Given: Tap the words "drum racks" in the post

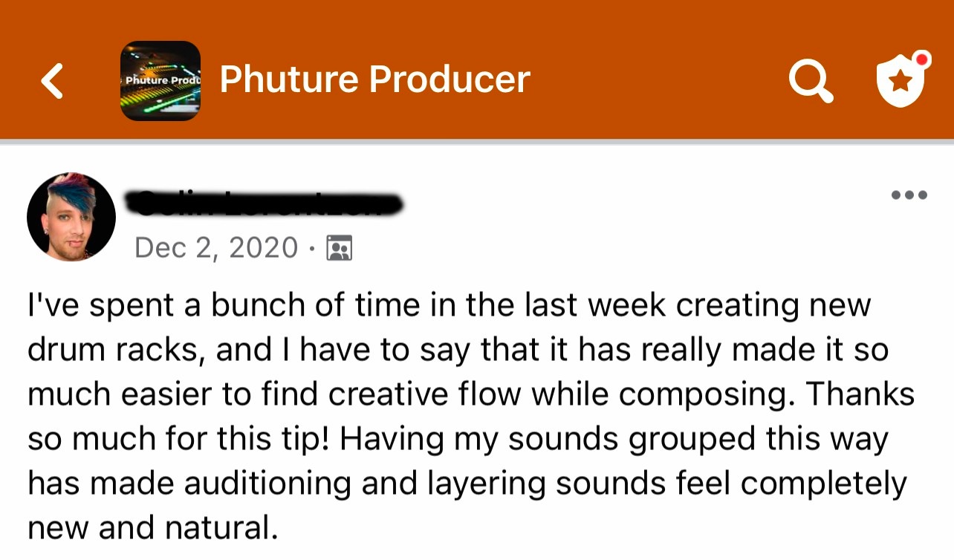Looking at the screenshot, I should [x=116, y=351].
